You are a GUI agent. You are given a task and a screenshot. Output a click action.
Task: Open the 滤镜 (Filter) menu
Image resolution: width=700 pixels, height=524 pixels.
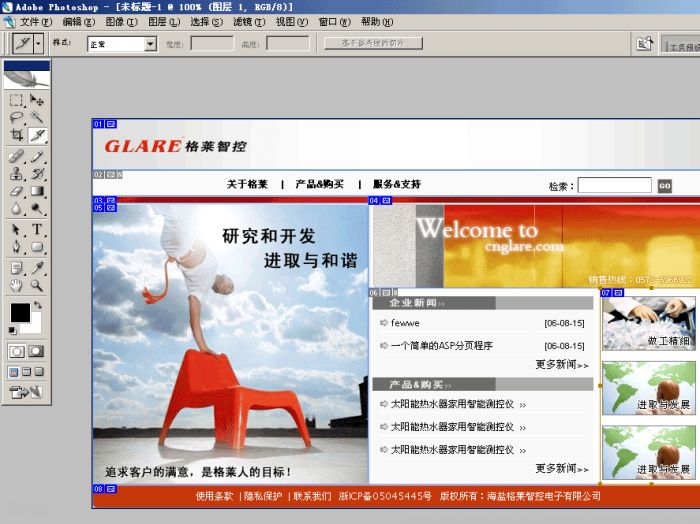(x=249, y=21)
